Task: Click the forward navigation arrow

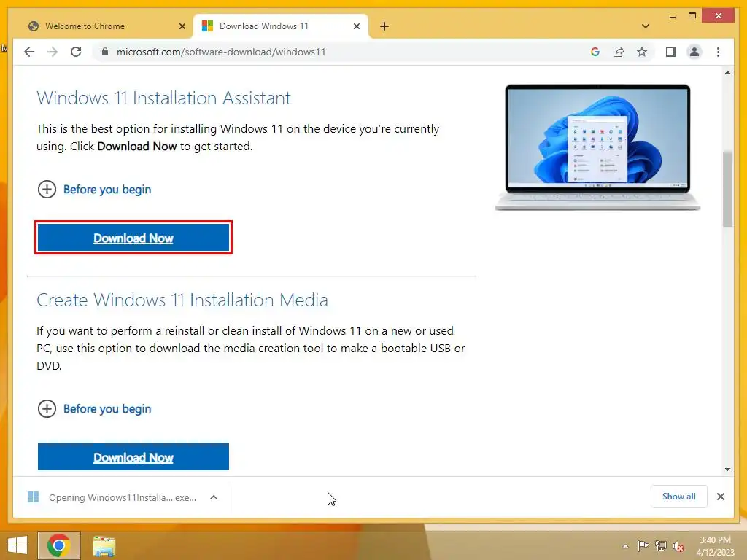Action: (x=53, y=52)
